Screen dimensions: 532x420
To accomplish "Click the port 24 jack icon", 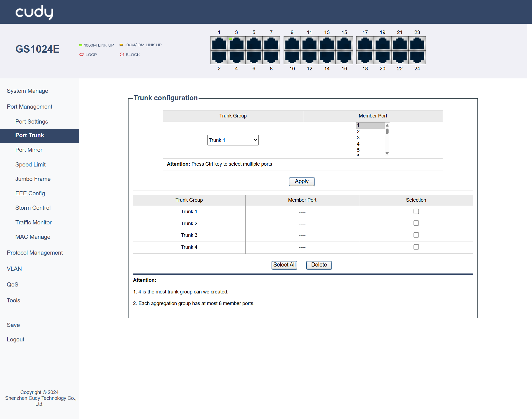I will [x=417, y=57].
